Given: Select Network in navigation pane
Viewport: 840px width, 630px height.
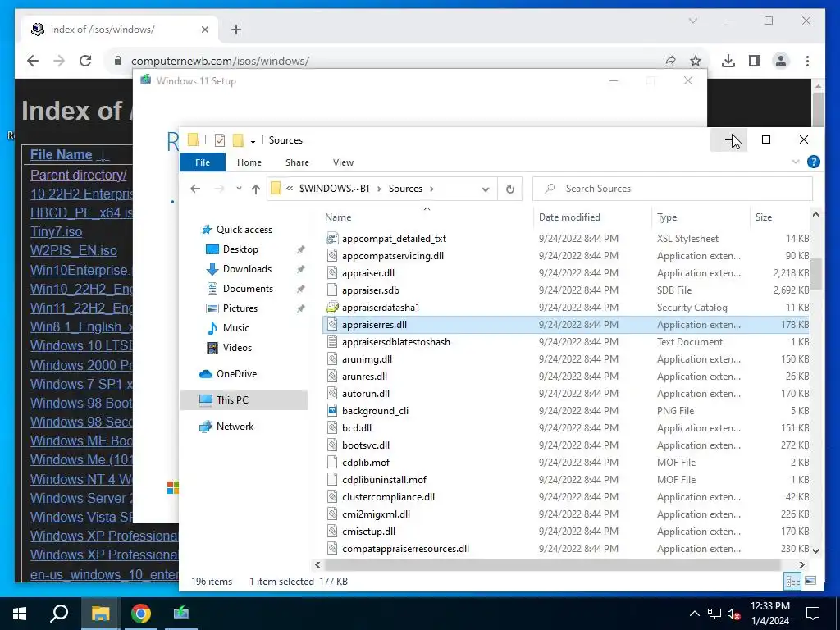Looking at the screenshot, I should click(235, 427).
